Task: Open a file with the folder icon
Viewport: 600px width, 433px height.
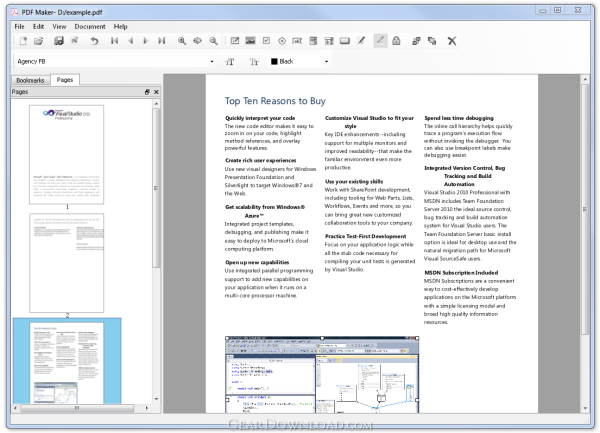Action: [39, 41]
